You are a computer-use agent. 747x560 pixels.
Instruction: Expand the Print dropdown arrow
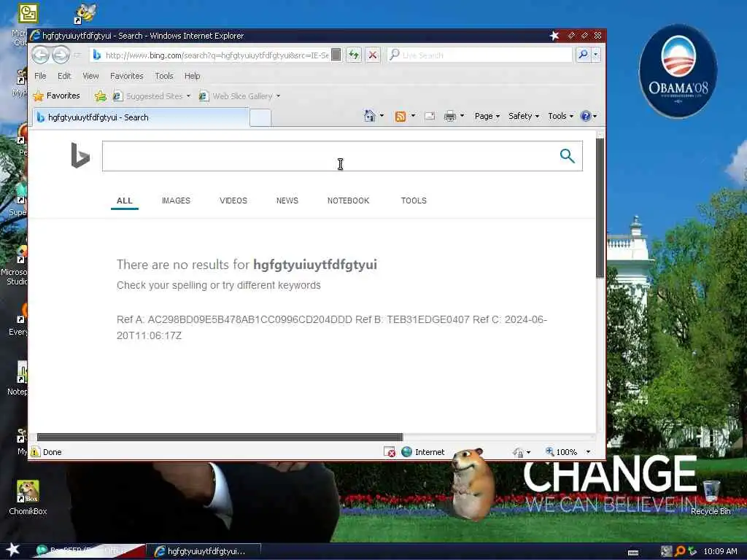tap(462, 116)
